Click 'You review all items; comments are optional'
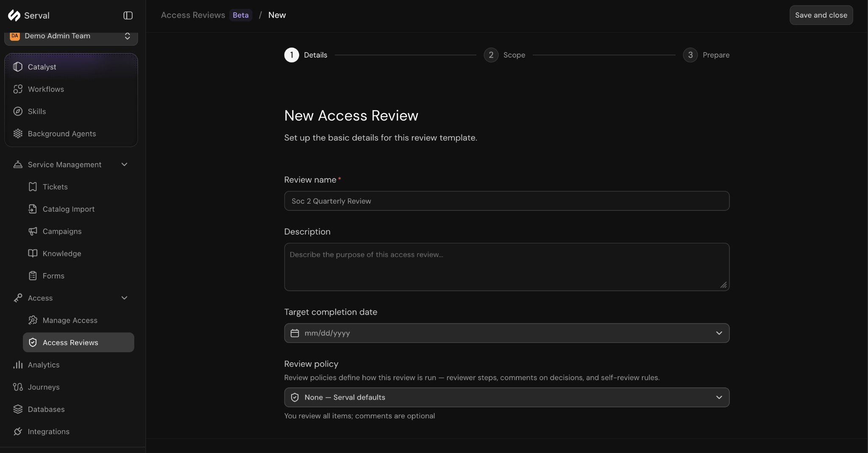Screen dimensions: 868x453 coord(359,416)
